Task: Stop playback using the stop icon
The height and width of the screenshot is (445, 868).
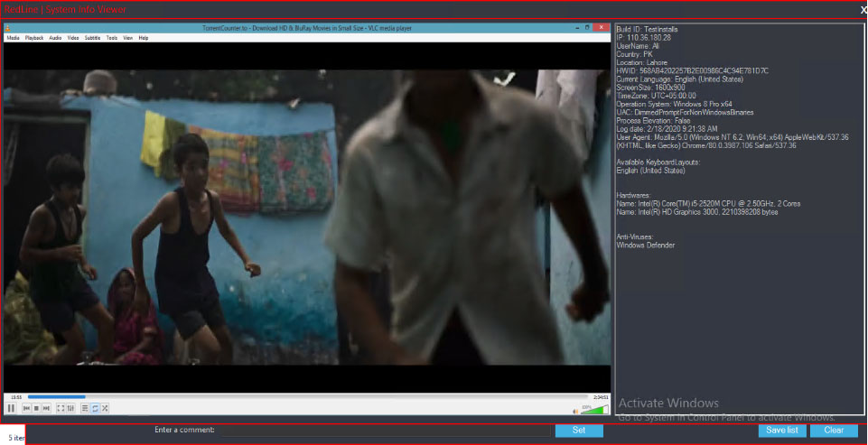Action: click(36, 409)
